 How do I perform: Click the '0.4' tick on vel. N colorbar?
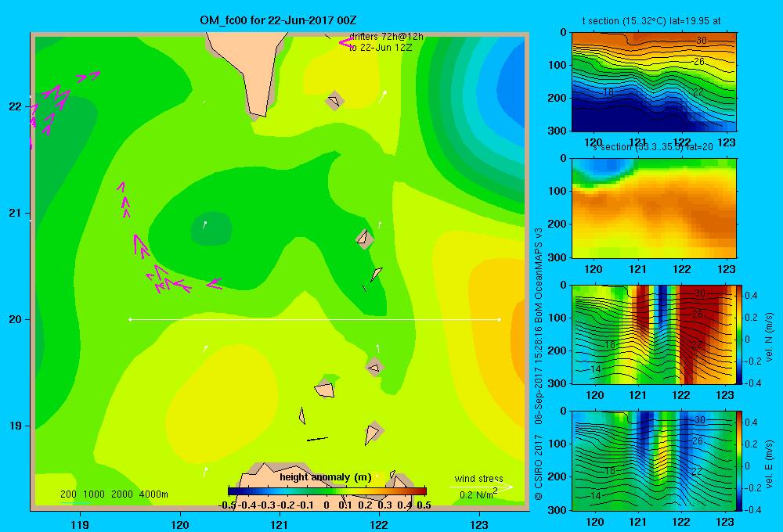751,296
